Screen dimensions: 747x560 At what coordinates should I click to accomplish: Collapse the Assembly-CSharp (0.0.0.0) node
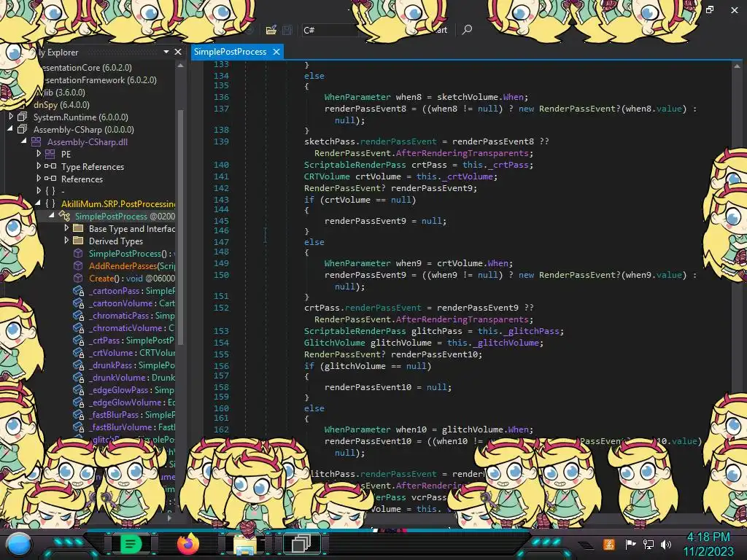tap(10, 128)
